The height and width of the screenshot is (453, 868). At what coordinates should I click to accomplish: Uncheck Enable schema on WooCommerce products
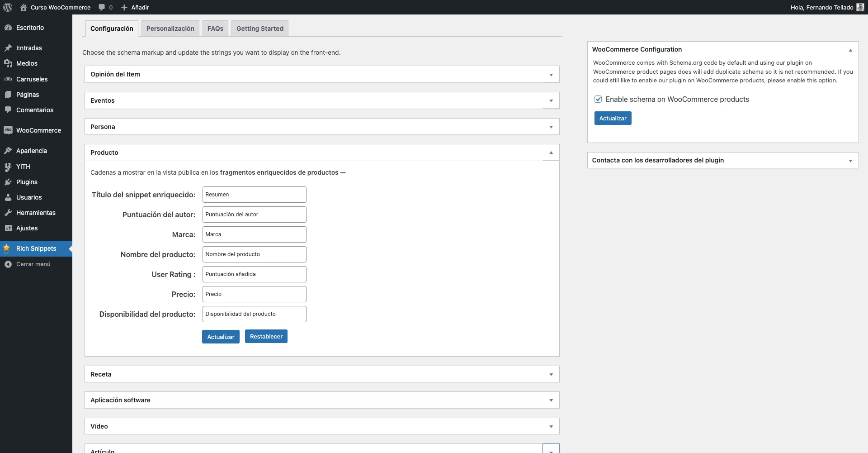pyautogui.click(x=598, y=99)
